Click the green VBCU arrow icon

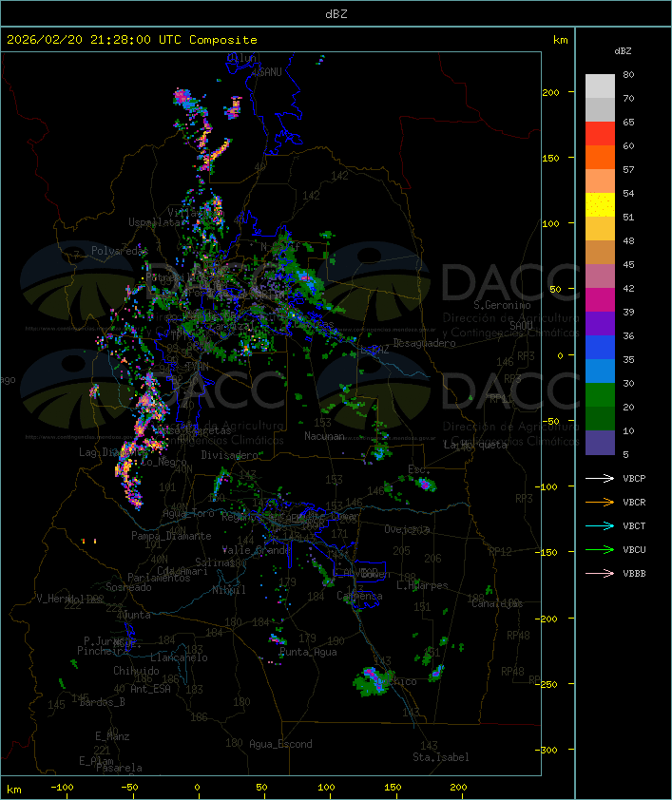click(600, 549)
